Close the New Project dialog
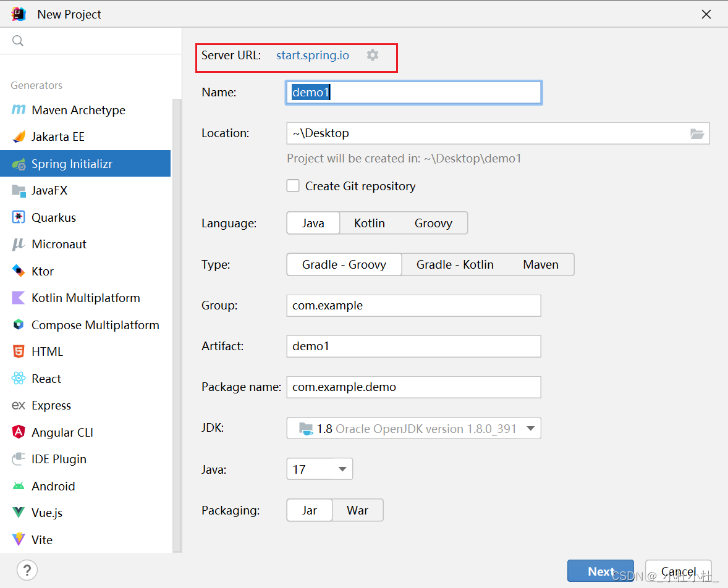The width and height of the screenshot is (728, 588). click(706, 14)
